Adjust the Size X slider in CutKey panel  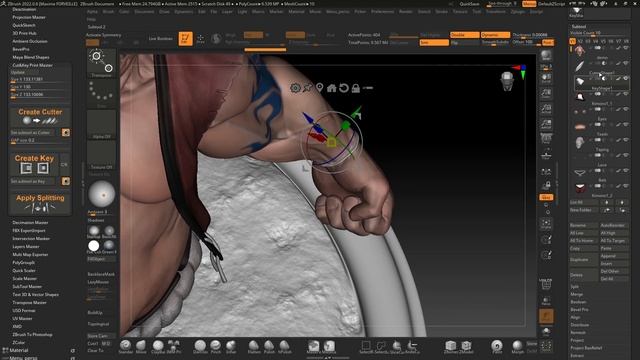39,80
